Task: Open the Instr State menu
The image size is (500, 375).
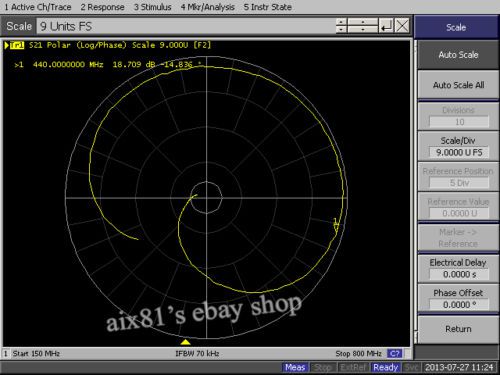Action: click(x=268, y=7)
